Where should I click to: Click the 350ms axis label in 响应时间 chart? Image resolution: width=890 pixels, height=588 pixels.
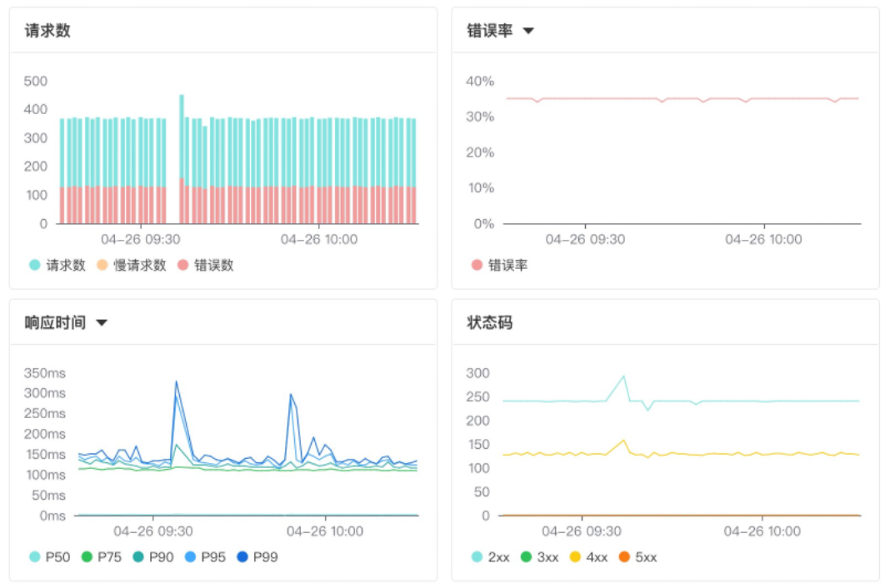45,373
